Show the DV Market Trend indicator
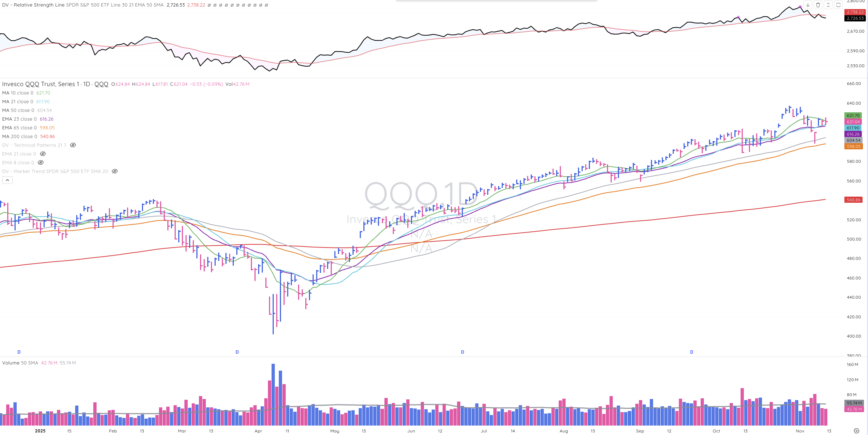 (115, 171)
